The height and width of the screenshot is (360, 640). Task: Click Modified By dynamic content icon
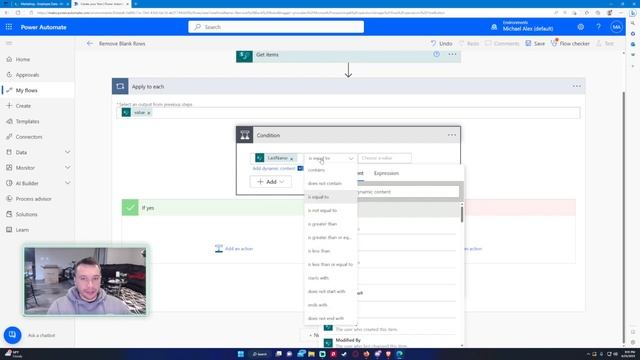coord(328,343)
